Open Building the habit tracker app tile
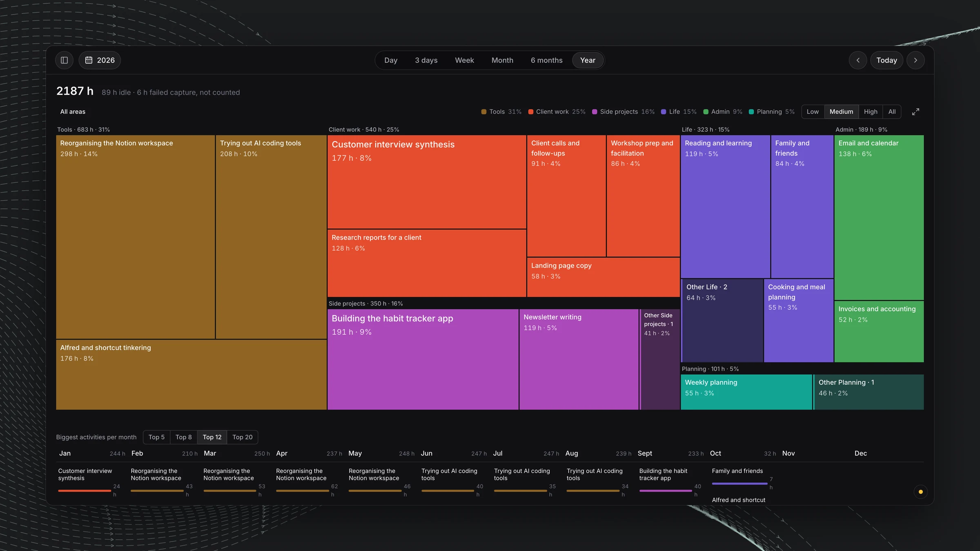The height and width of the screenshot is (551, 980). tap(423, 359)
